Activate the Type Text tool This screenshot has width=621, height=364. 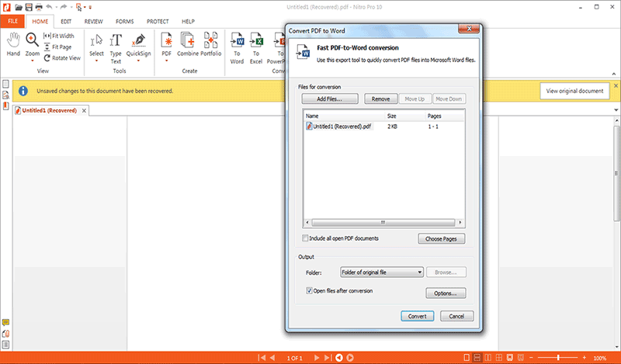point(116,48)
